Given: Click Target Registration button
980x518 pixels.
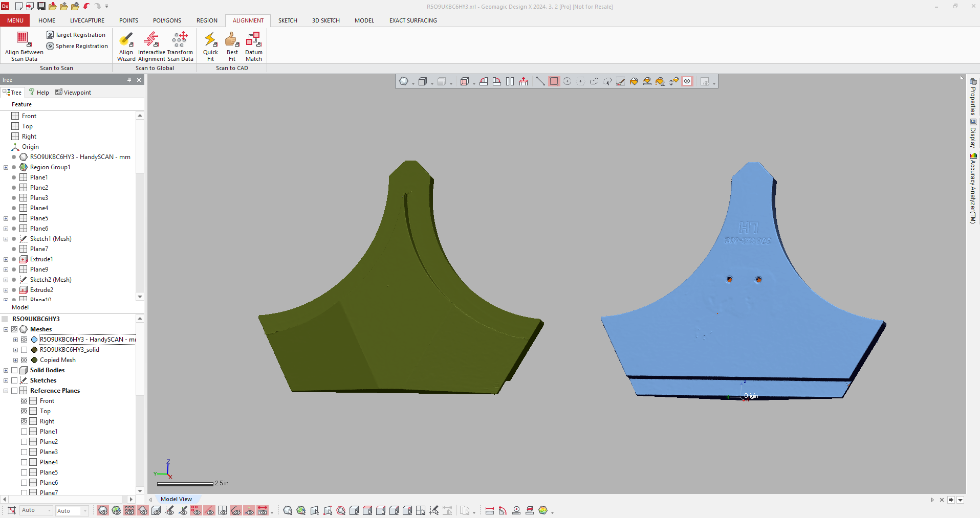Looking at the screenshot, I should 76,35.
